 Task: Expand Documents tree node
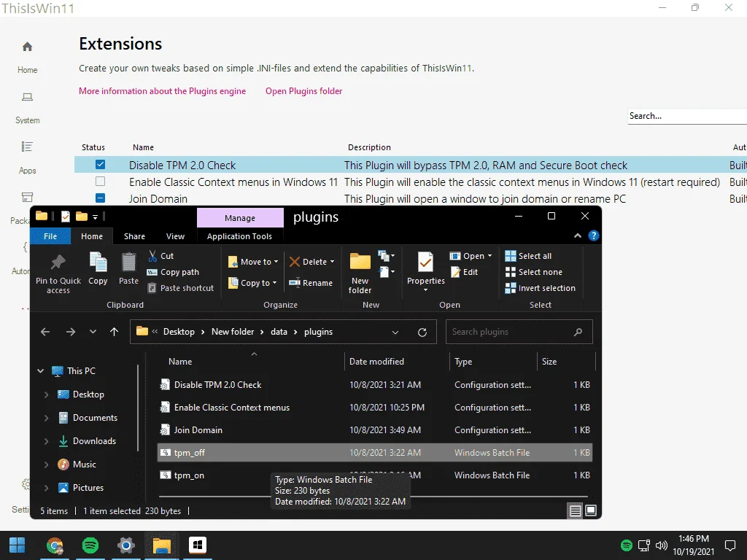click(46, 418)
